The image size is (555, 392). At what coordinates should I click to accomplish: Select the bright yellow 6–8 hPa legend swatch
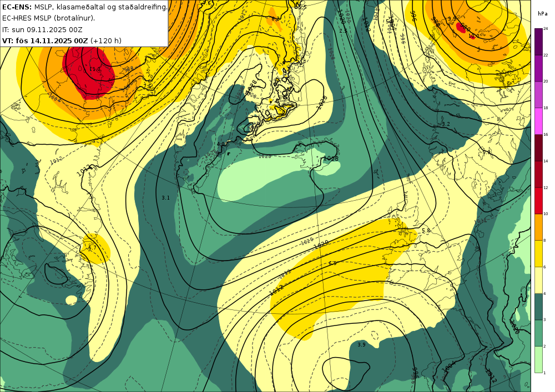coord(538,253)
